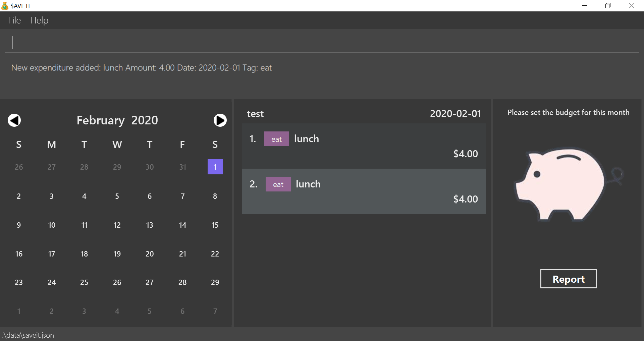The width and height of the screenshot is (644, 341).
Task: Click the SAVE IT money bag title icon
Action: point(5,6)
